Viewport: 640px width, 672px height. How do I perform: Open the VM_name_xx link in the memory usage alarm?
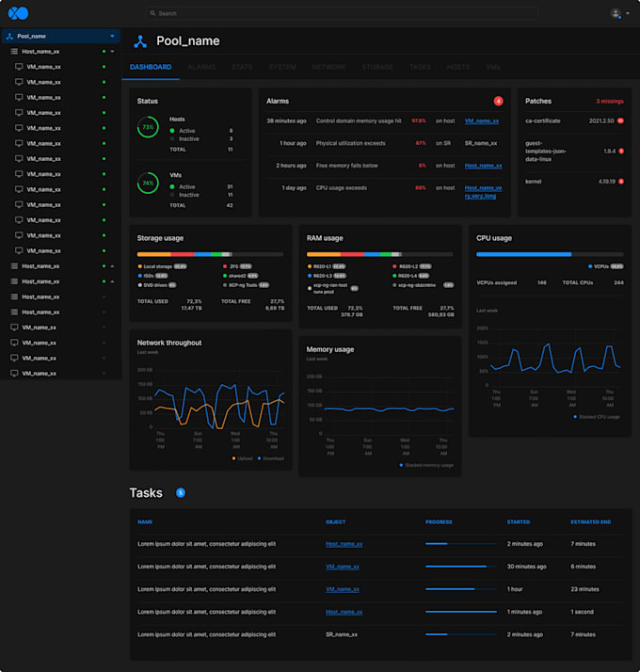click(x=481, y=121)
